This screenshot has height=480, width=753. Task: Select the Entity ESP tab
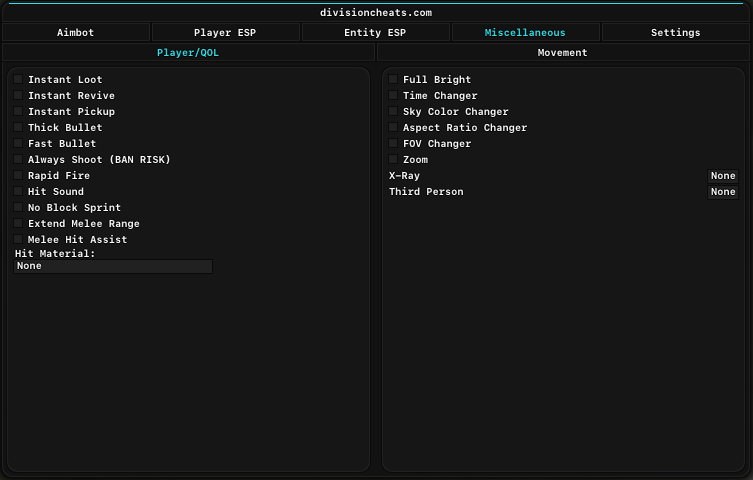[x=376, y=33]
